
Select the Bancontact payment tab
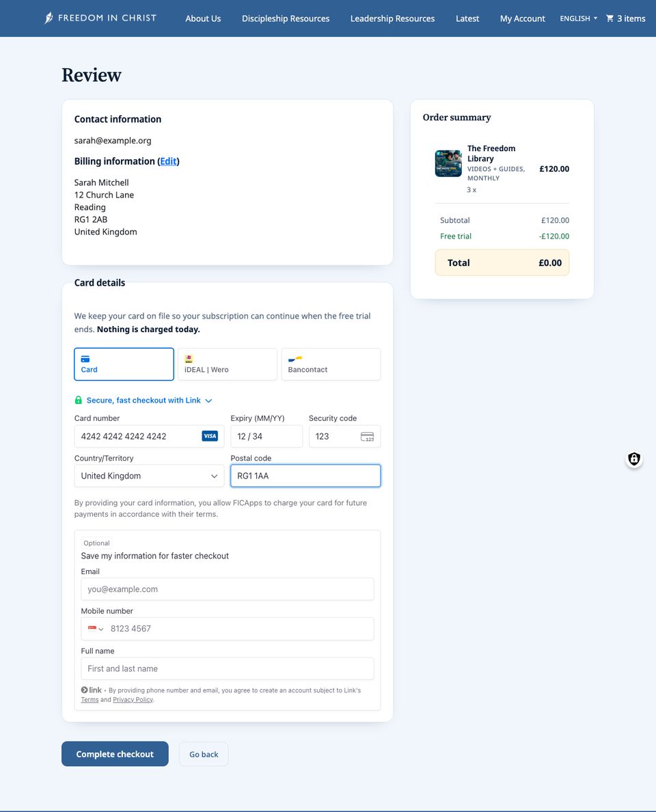[331, 364]
